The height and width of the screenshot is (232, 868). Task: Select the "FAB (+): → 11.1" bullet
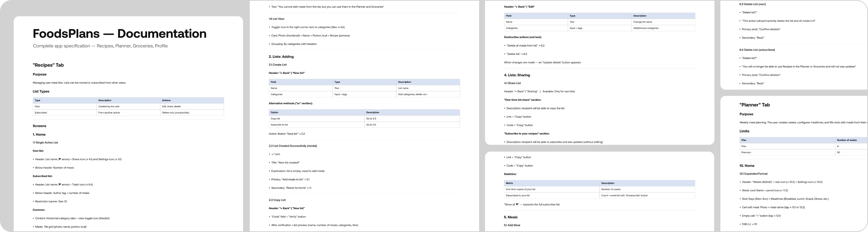click(748, 224)
